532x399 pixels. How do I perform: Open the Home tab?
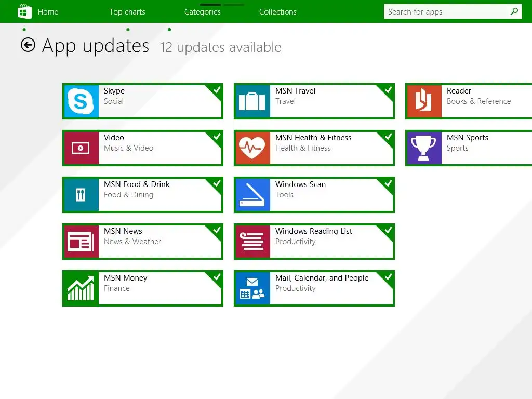point(48,12)
